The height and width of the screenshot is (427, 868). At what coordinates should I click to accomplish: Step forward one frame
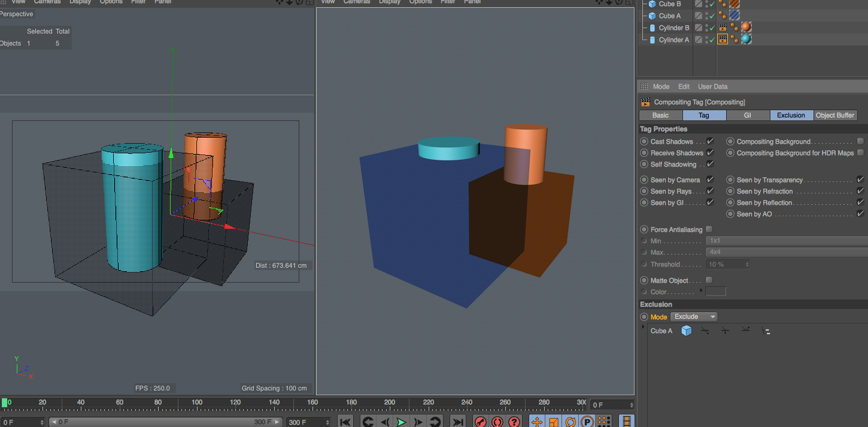418,422
